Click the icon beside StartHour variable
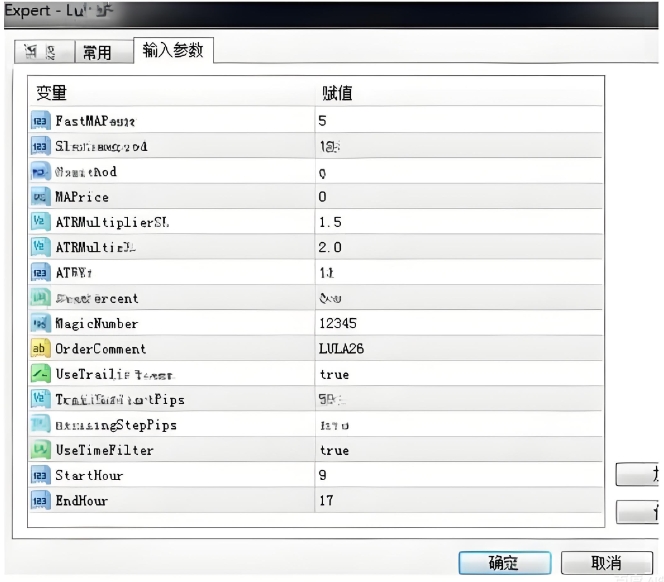Screen dimensions: 664x582 click(x=40, y=475)
